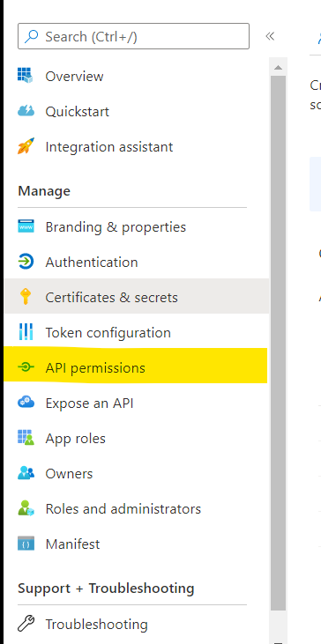Click the Roles and administrators icon

[x=26, y=508]
